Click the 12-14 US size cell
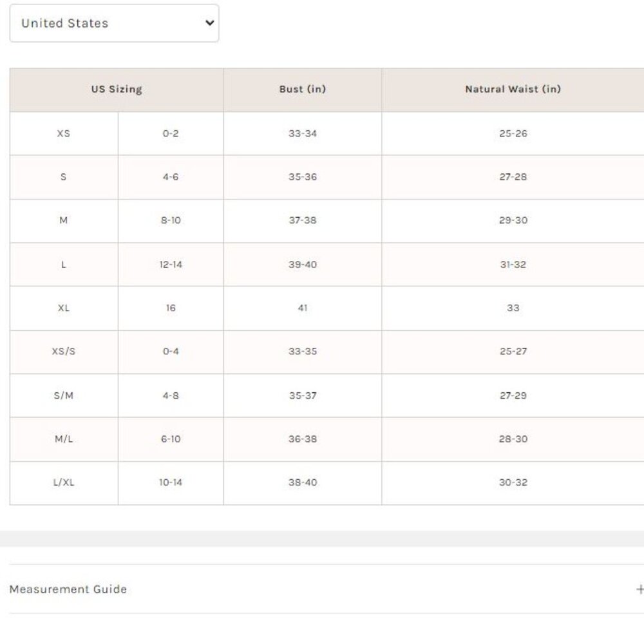Screen dimensions: 644x644 tap(171, 264)
